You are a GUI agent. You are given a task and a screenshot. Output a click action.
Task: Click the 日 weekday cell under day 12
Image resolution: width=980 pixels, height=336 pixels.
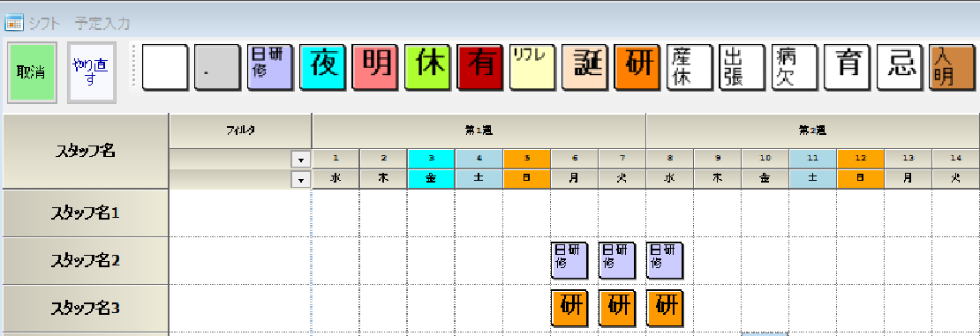[x=860, y=178]
